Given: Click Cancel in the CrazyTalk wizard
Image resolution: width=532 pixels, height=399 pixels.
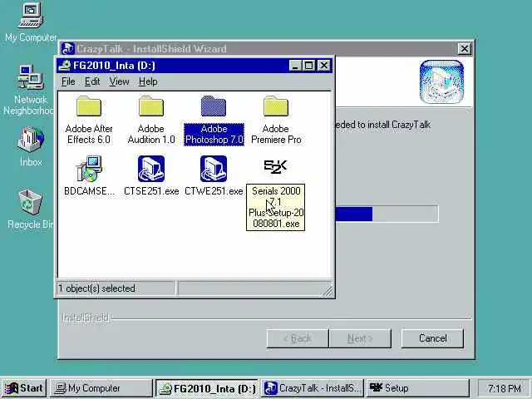Looking at the screenshot, I should [x=432, y=338].
